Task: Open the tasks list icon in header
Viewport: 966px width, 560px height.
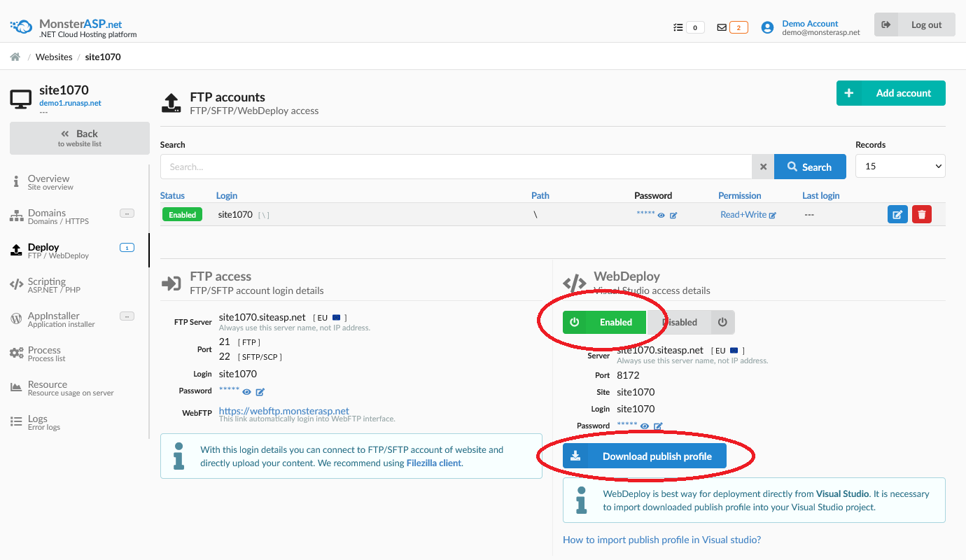Action: tap(678, 27)
